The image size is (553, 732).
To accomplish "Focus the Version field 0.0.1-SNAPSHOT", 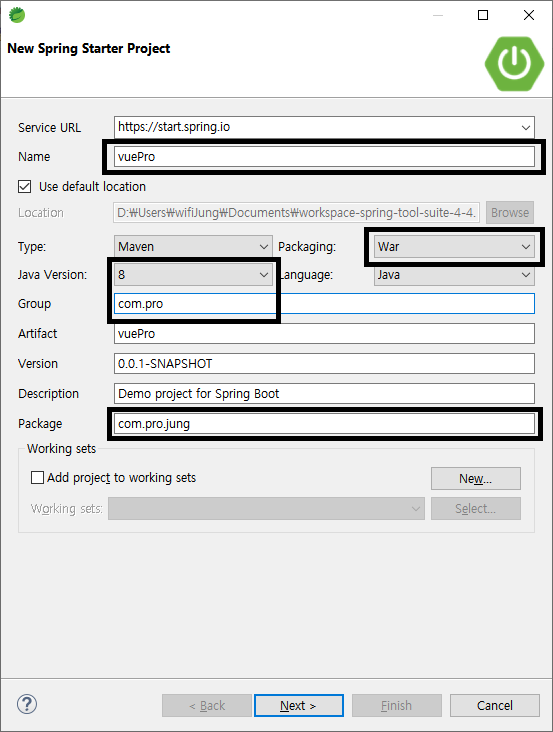I will pos(324,364).
